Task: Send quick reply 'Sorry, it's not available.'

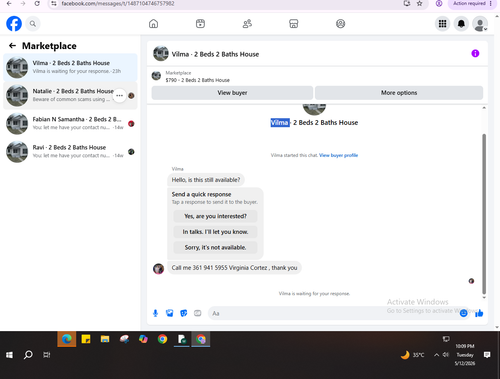Action: [x=215, y=247]
